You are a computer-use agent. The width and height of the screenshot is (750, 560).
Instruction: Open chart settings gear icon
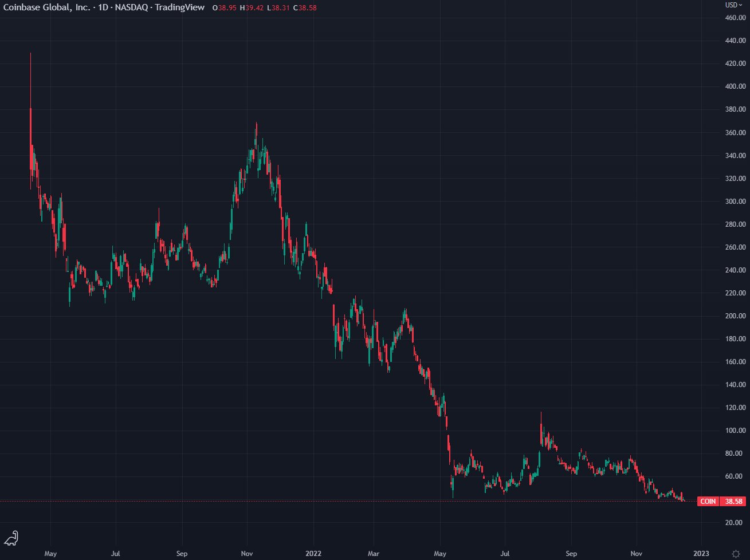(x=736, y=554)
